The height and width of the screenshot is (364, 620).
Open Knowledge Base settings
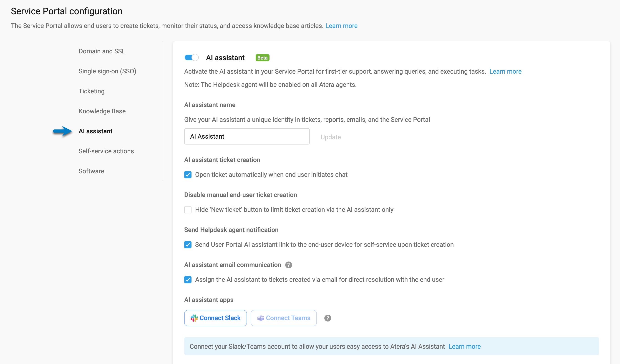(x=102, y=111)
